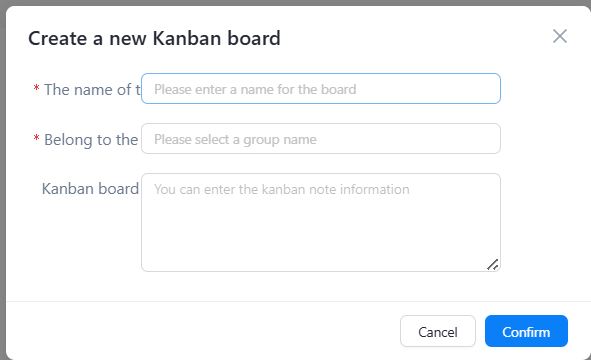591x360 pixels.
Task: Click the red asterisk beside name label
Action: tap(36, 88)
